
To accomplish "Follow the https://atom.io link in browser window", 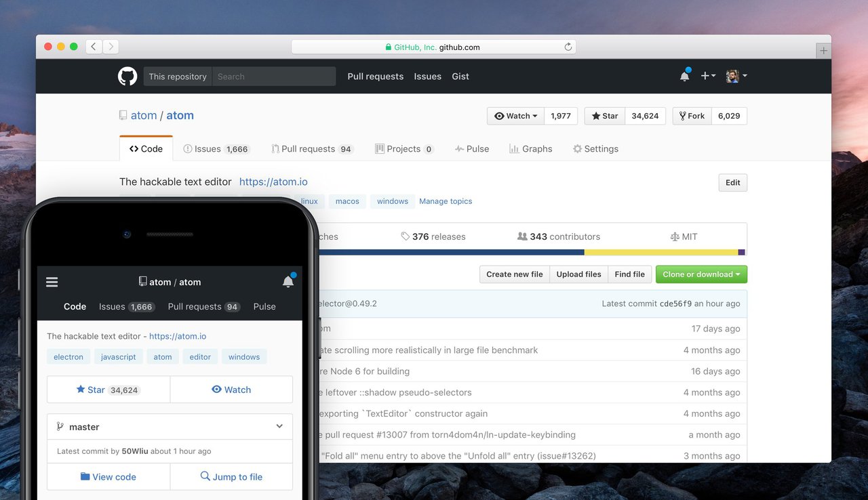I will point(273,182).
